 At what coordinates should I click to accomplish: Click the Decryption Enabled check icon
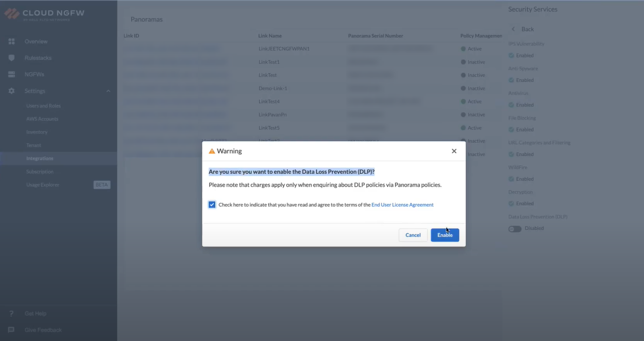(511, 203)
